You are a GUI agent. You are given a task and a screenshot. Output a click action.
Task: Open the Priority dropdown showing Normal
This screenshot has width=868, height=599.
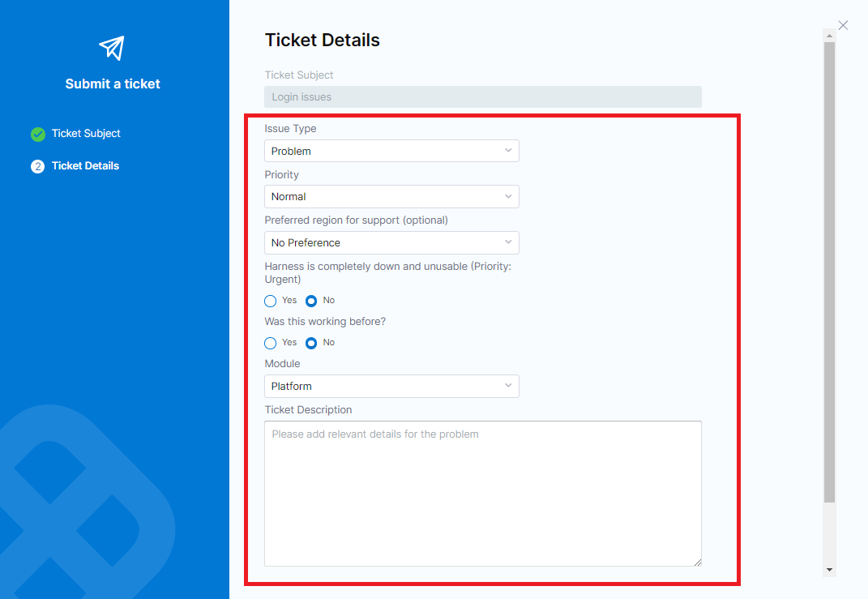coord(391,197)
